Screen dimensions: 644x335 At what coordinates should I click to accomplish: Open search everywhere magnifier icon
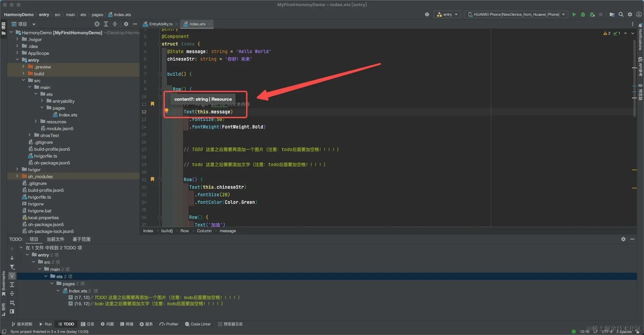pos(621,14)
